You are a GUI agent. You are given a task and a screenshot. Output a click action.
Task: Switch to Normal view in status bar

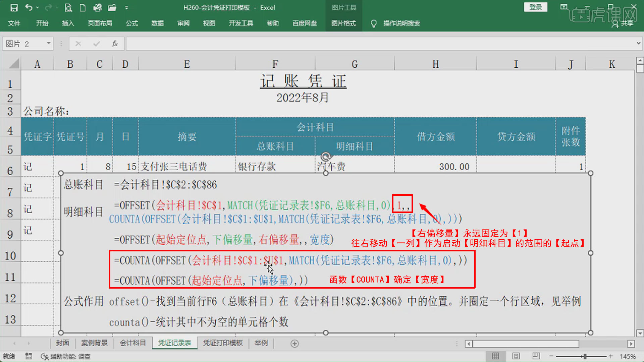click(x=495, y=356)
